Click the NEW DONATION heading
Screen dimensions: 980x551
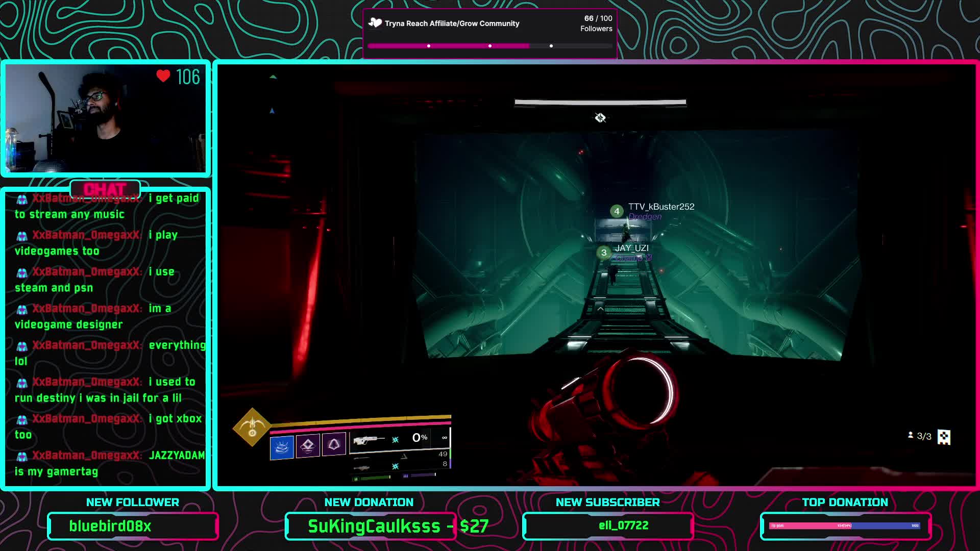coord(369,503)
